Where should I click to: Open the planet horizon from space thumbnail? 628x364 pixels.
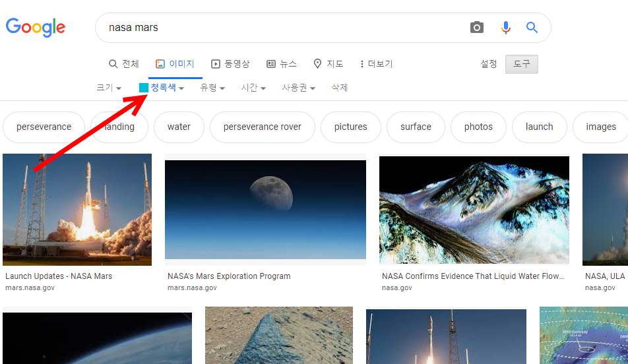tap(98, 338)
